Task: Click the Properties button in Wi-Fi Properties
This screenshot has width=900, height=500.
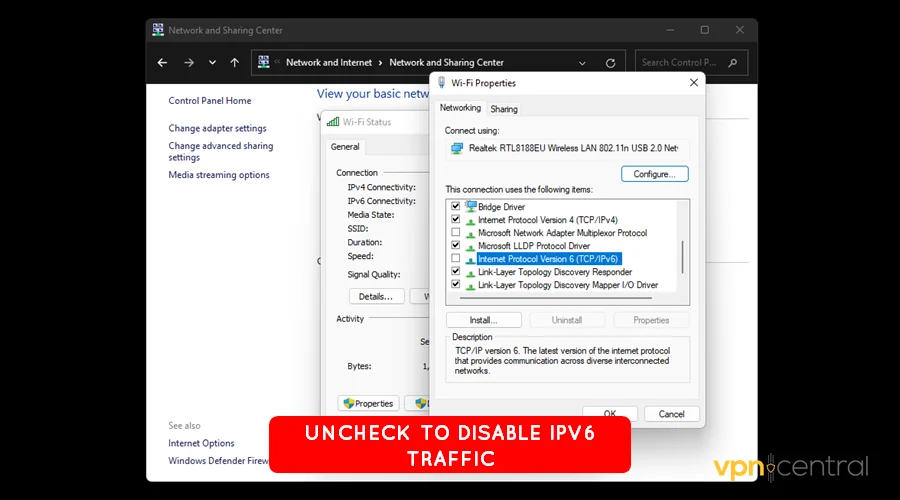Action: [651, 320]
